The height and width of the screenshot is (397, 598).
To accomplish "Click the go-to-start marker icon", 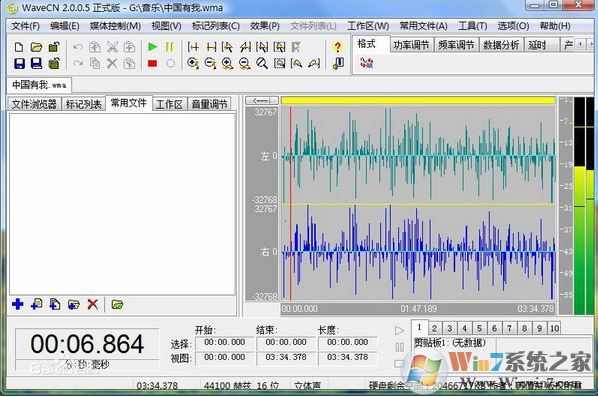I will point(193,47).
